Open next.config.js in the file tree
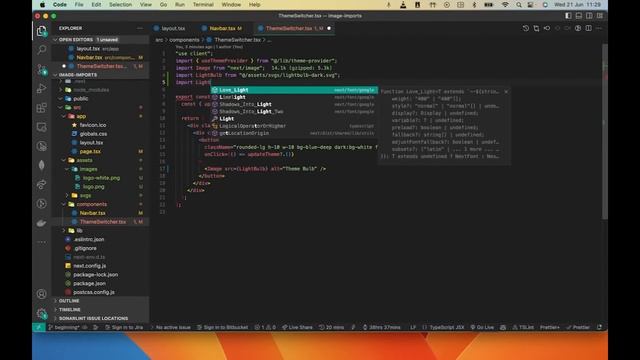Viewport: 640px width, 360px height. click(90, 265)
